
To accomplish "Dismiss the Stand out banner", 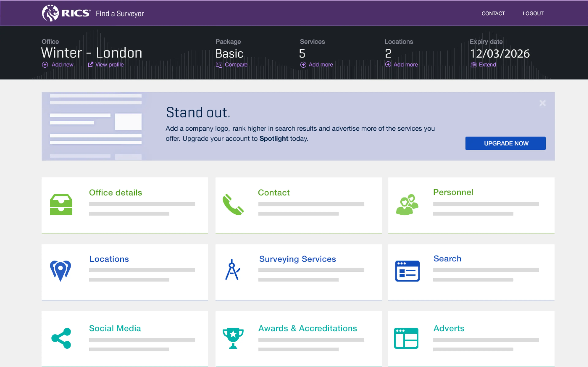I will (x=542, y=103).
